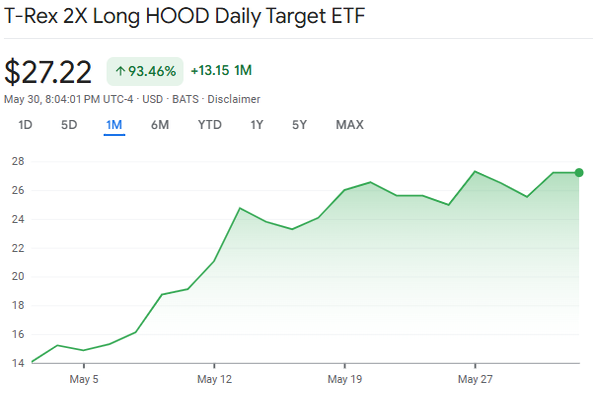
Task: Click the $27.22 price figure
Action: pyautogui.click(x=48, y=72)
